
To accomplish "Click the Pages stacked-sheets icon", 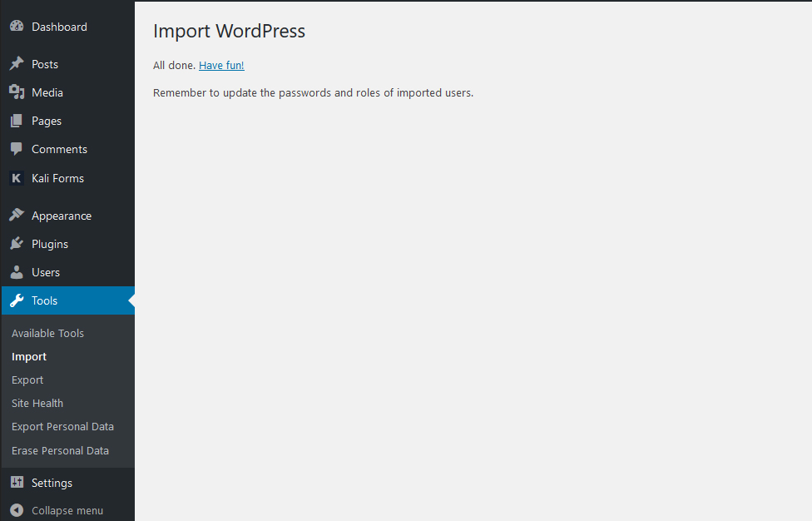I will coord(17,121).
